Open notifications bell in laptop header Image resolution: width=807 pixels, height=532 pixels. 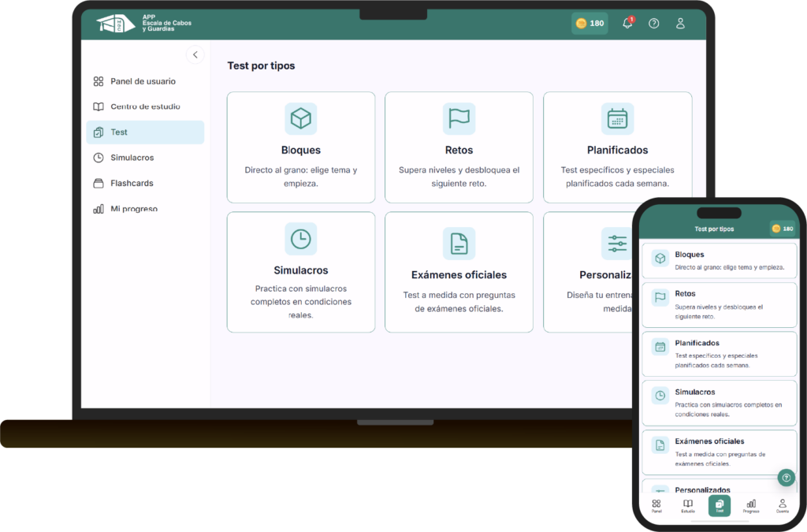(627, 23)
